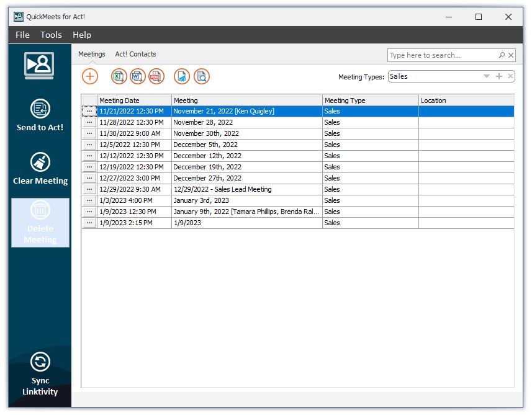Image resolution: width=532 pixels, height=415 pixels.
Task: Click the Delete Meeting trash icon
Action: 40,210
